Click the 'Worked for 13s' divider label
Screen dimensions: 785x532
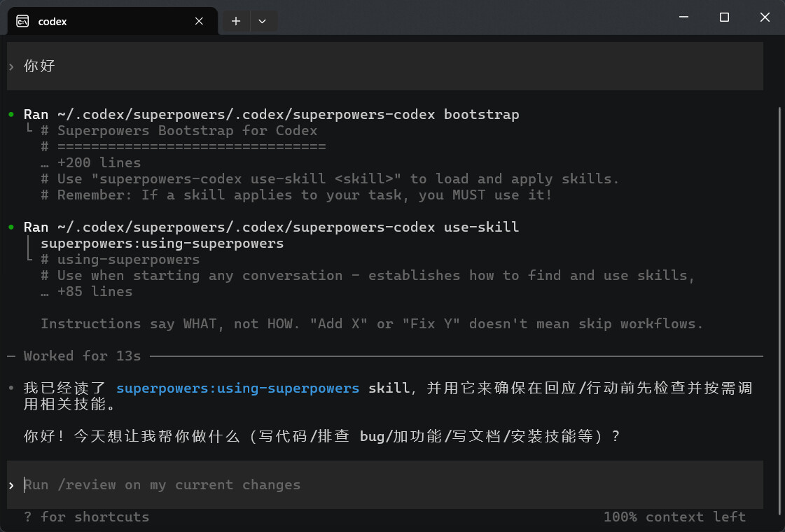[82, 356]
